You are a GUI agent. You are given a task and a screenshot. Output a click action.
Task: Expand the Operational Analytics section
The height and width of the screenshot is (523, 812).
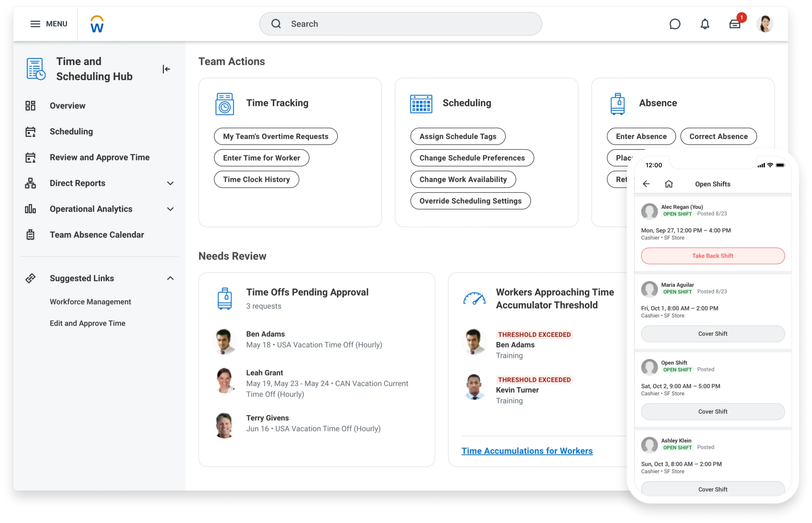pyautogui.click(x=170, y=209)
